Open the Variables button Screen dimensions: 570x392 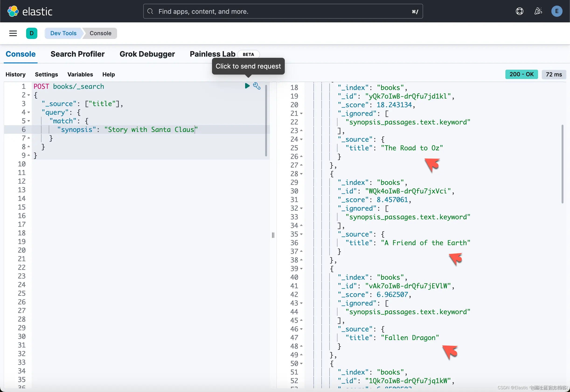(80, 74)
